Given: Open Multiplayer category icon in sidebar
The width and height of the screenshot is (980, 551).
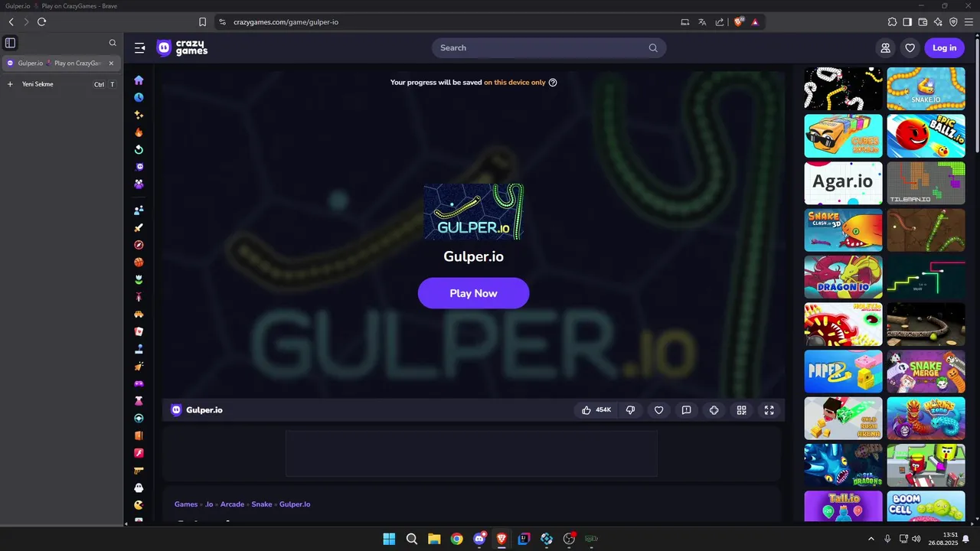Looking at the screenshot, I should pyautogui.click(x=139, y=210).
